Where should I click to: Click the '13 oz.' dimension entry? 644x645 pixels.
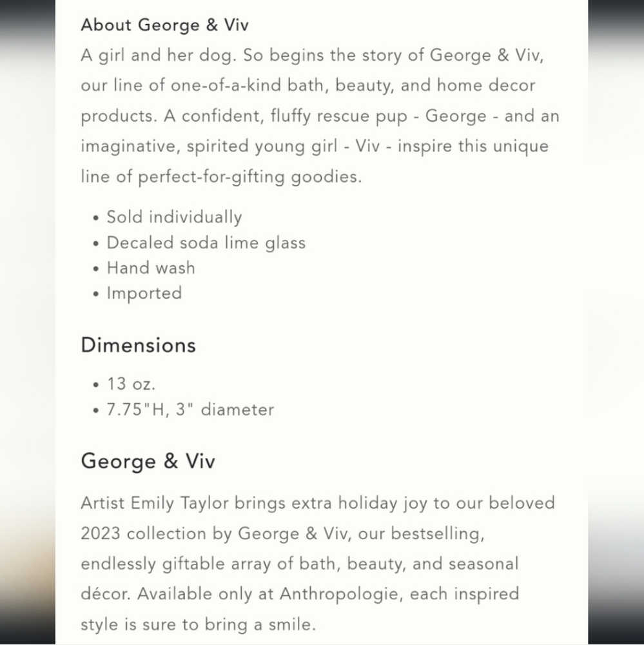[x=132, y=384]
